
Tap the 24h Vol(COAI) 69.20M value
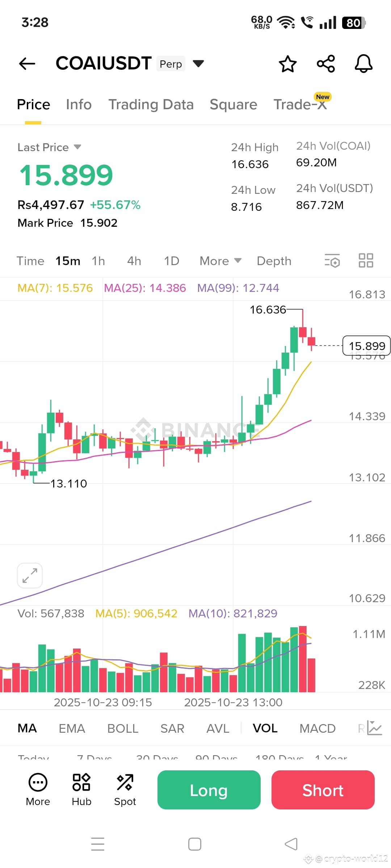coord(316,162)
